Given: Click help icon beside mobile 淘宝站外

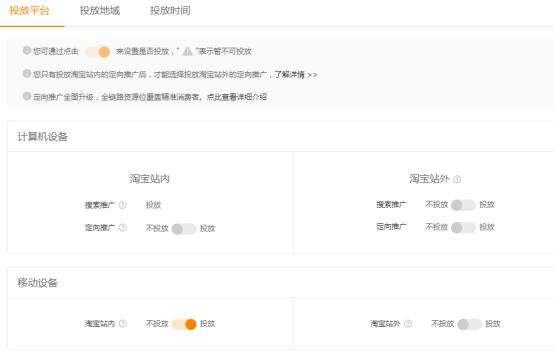Looking at the screenshot, I should tap(408, 324).
